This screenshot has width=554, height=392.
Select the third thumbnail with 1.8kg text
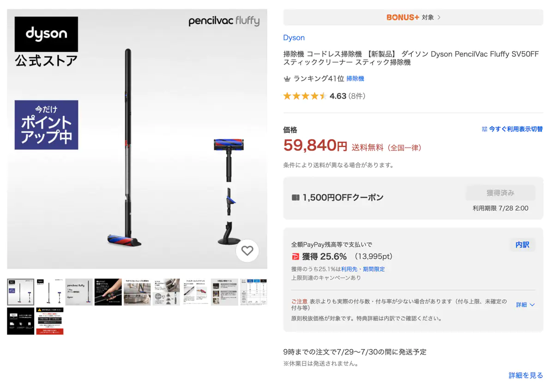79,292
